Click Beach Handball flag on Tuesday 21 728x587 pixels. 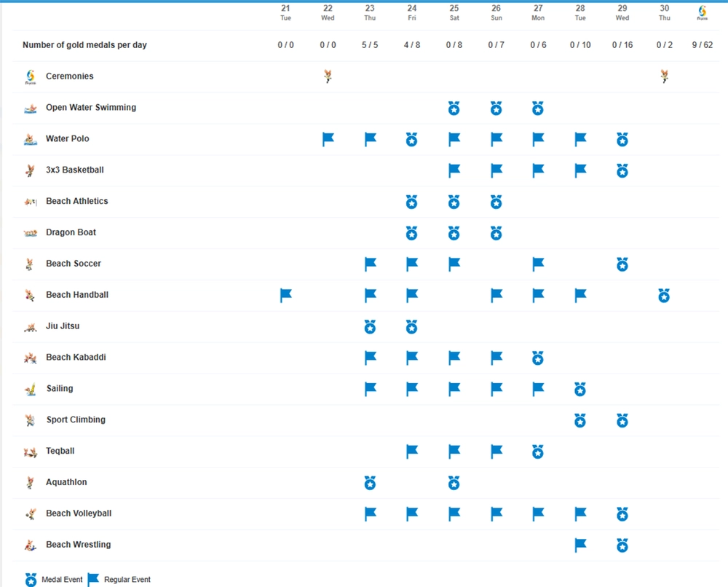[x=286, y=295]
